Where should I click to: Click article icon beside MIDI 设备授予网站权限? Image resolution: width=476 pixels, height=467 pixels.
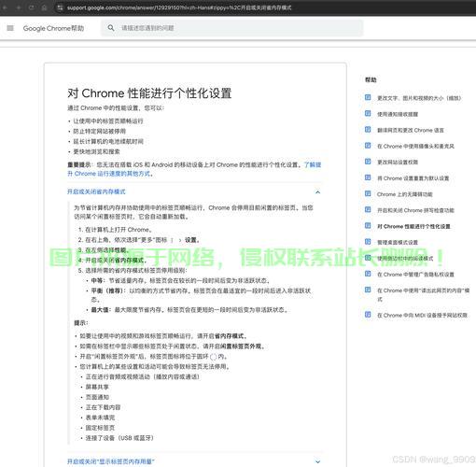point(368,315)
